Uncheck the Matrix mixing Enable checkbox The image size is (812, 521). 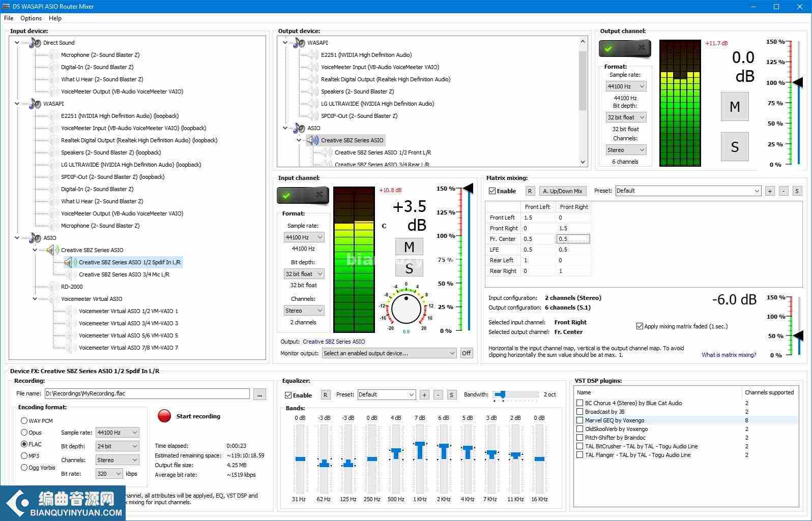pyautogui.click(x=492, y=191)
